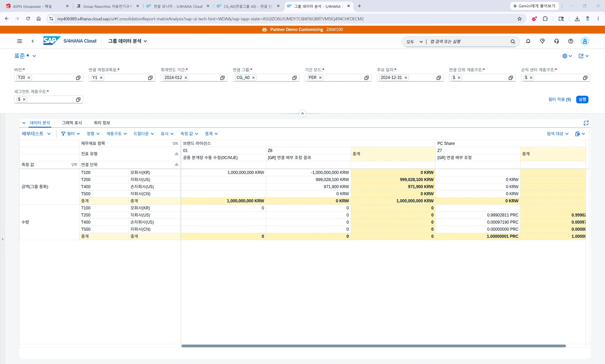This screenshot has height=364, width=605.
Task: Click the SAP logo home icon
Action: [x=52, y=41]
